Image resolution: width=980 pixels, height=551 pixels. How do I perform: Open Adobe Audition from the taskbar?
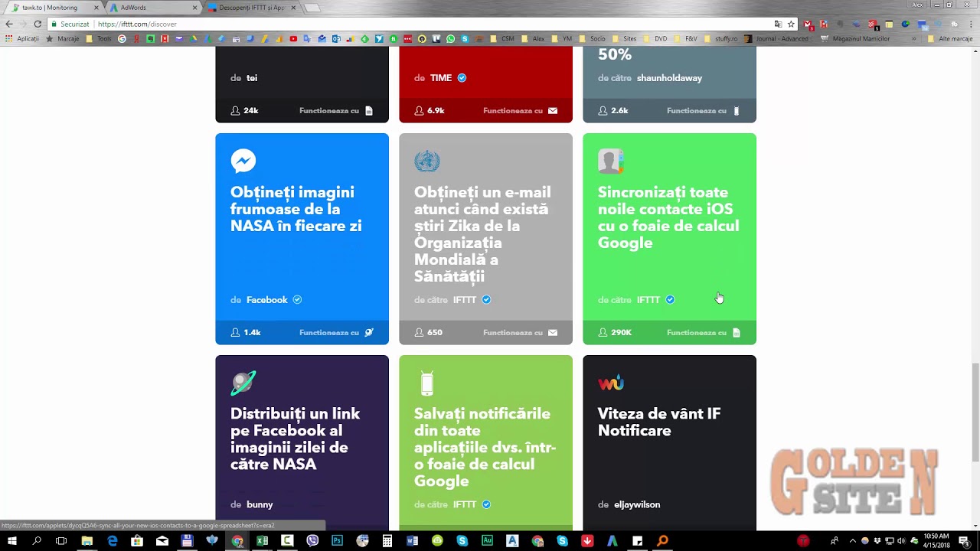[x=488, y=541]
